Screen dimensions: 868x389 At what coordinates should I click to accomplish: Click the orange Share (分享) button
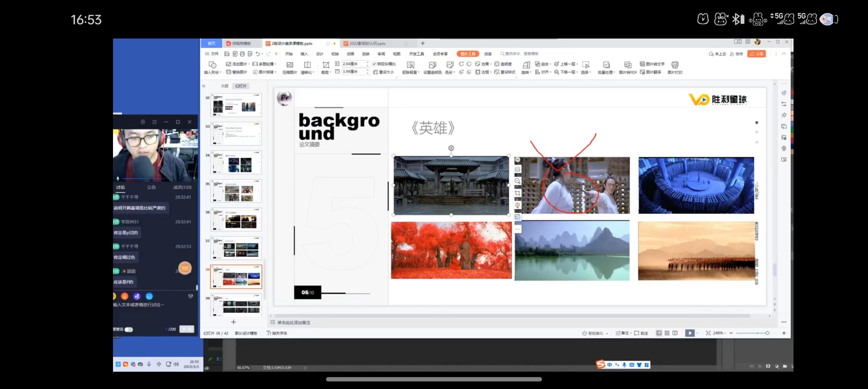click(756, 54)
